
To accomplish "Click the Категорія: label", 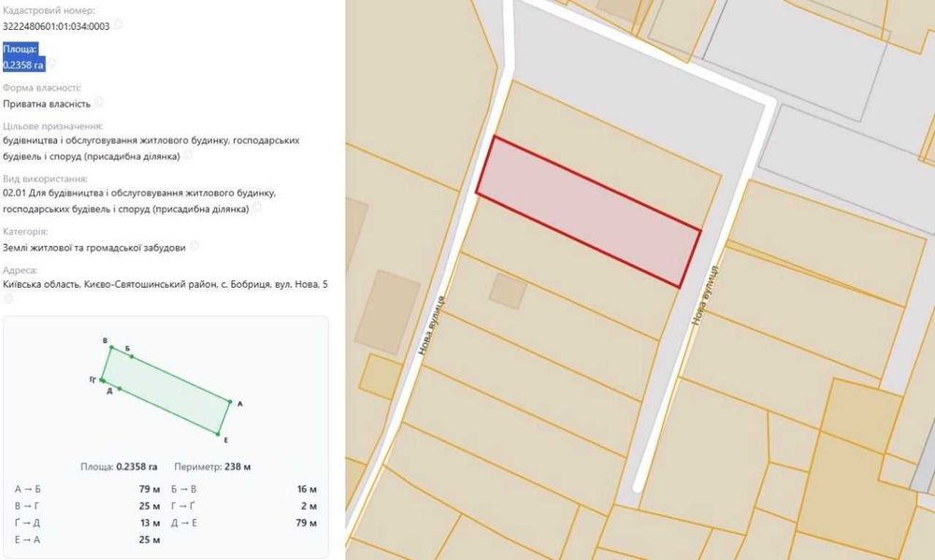I will 25,232.
